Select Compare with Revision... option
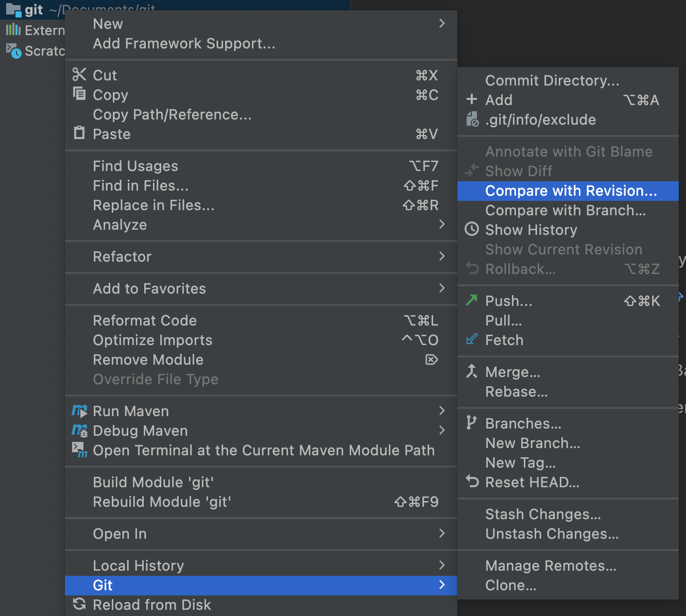 point(571,191)
